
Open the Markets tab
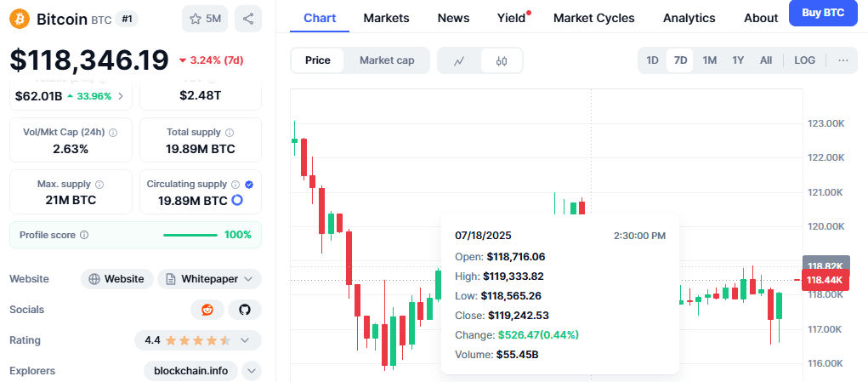coord(387,18)
